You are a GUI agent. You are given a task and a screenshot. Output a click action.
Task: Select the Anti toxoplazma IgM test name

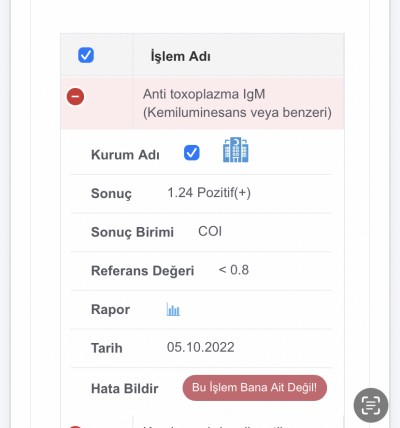(237, 103)
